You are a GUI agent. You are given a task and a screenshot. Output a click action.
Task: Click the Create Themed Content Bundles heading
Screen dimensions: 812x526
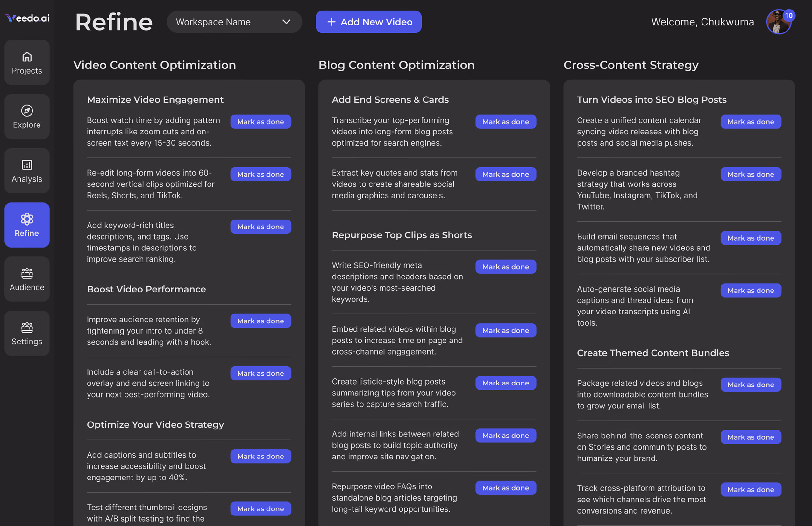click(653, 353)
